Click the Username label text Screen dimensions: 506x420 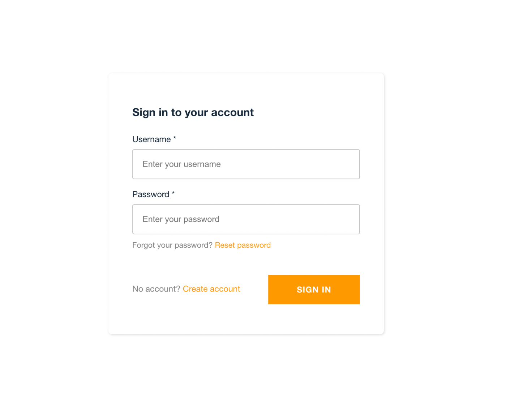coord(151,139)
